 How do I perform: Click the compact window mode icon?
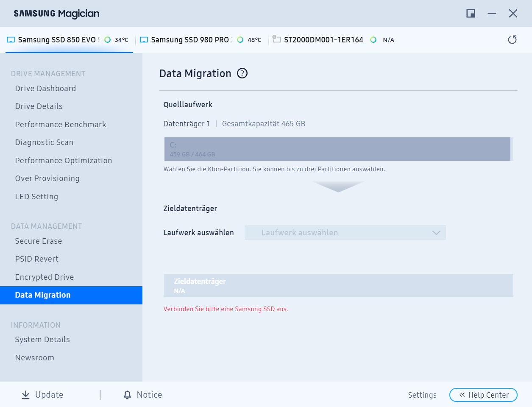[471, 14]
